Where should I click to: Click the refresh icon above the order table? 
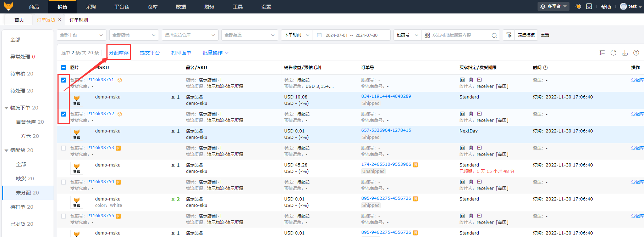[613, 53]
